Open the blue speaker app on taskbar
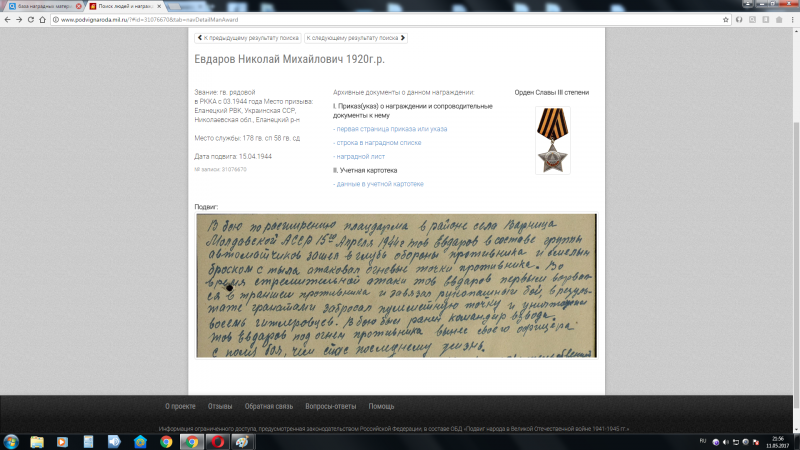The width and height of the screenshot is (800, 450). pos(114,442)
